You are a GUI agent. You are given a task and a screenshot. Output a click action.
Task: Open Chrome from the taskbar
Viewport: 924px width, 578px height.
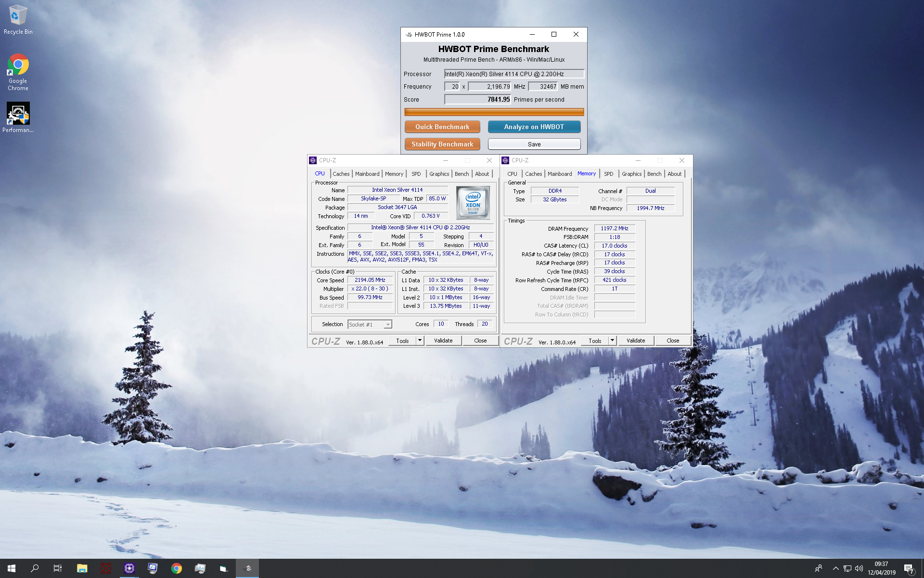point(177,568)
